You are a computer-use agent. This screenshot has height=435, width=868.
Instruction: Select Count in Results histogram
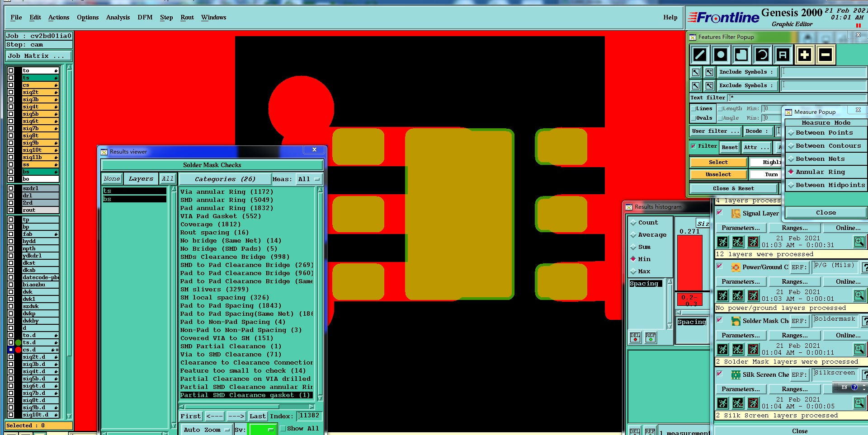click(x=644, y=223)
